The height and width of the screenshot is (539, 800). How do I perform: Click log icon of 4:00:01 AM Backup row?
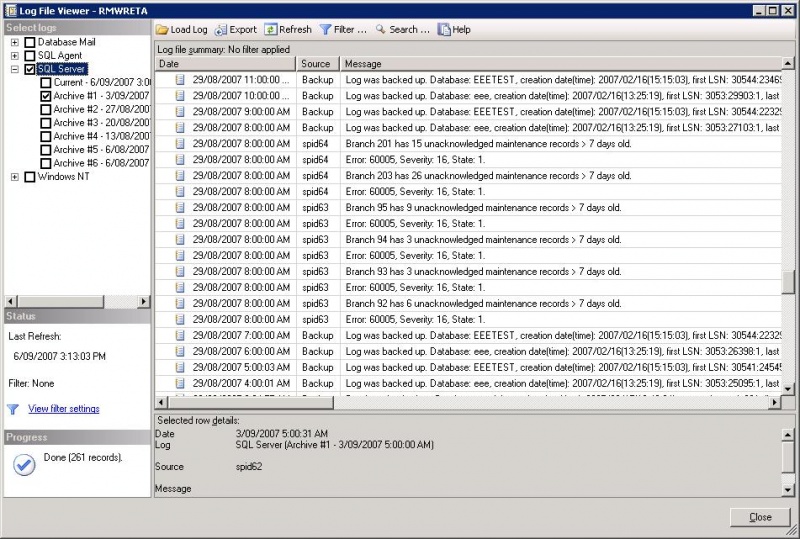(x=180, y=383)
